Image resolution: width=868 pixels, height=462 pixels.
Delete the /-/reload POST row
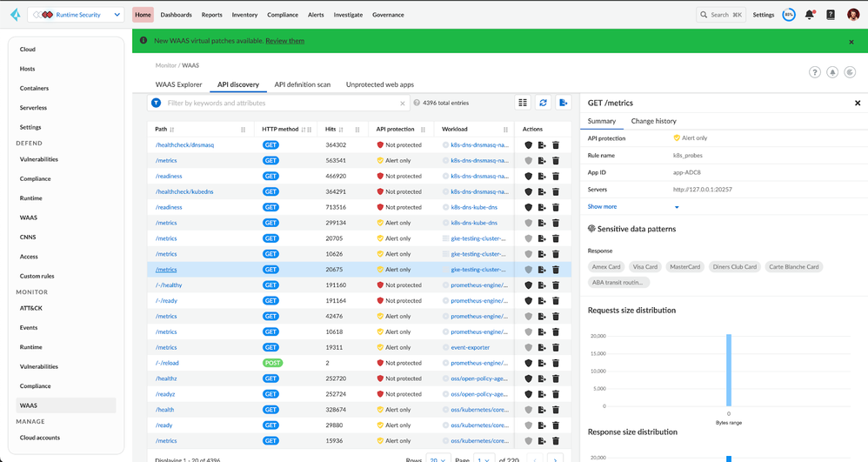556,363
